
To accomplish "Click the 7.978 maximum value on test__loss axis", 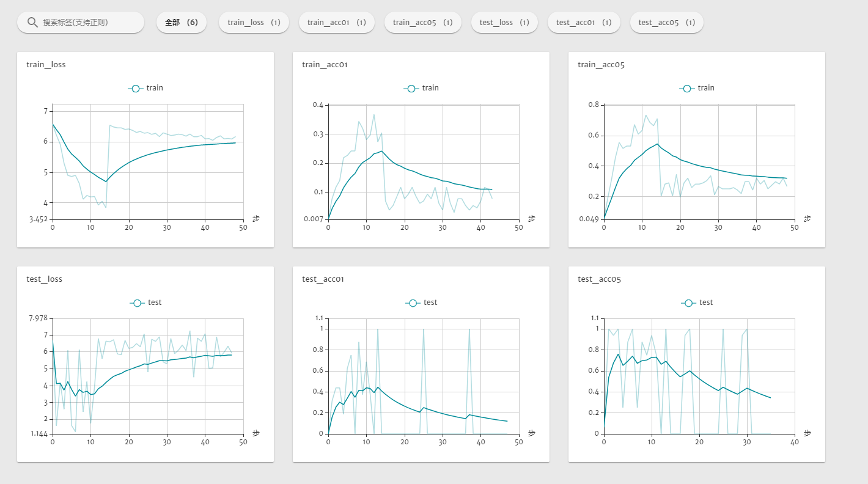I will point(37,318).
